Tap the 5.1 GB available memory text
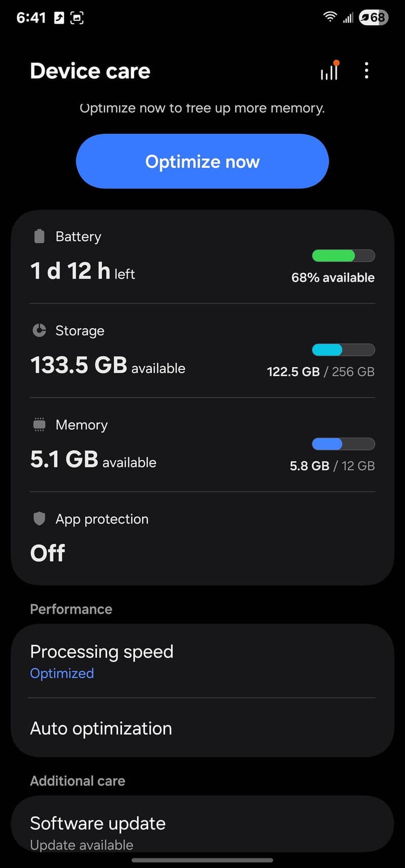Viewport: 405px width, 868px height. 93,460
